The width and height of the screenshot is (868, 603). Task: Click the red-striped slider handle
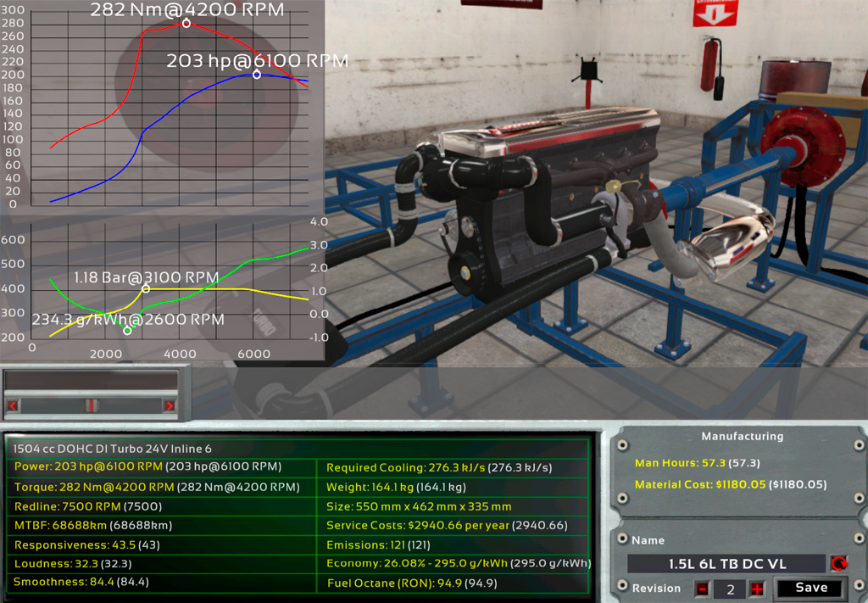pyautogui.click(x=89, y=406)
